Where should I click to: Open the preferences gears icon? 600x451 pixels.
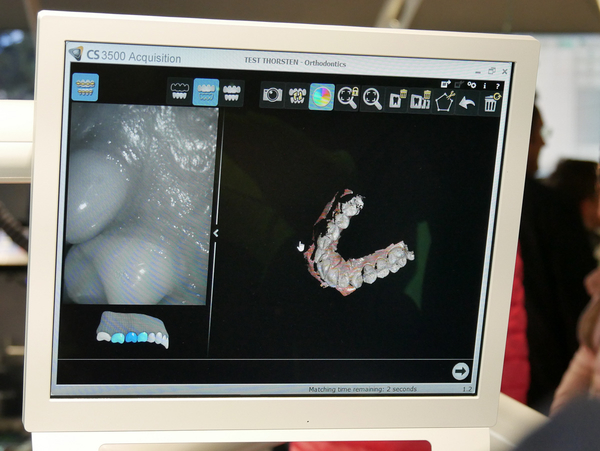click(472, 85)
